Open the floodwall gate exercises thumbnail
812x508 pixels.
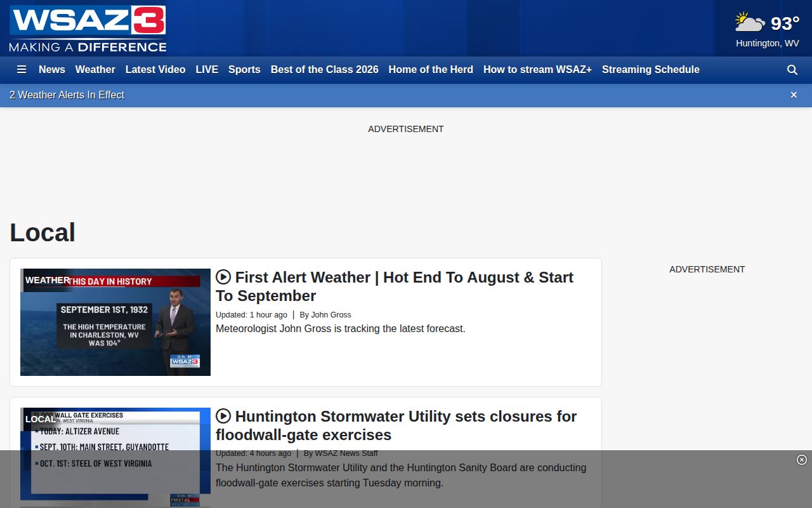[x=115, y=457]
